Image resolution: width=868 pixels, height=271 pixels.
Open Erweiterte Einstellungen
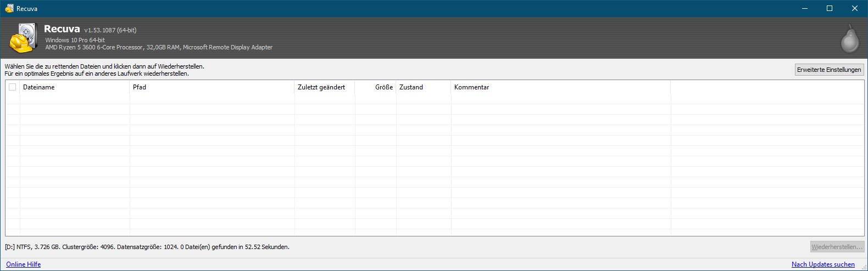tap(829, 70)
